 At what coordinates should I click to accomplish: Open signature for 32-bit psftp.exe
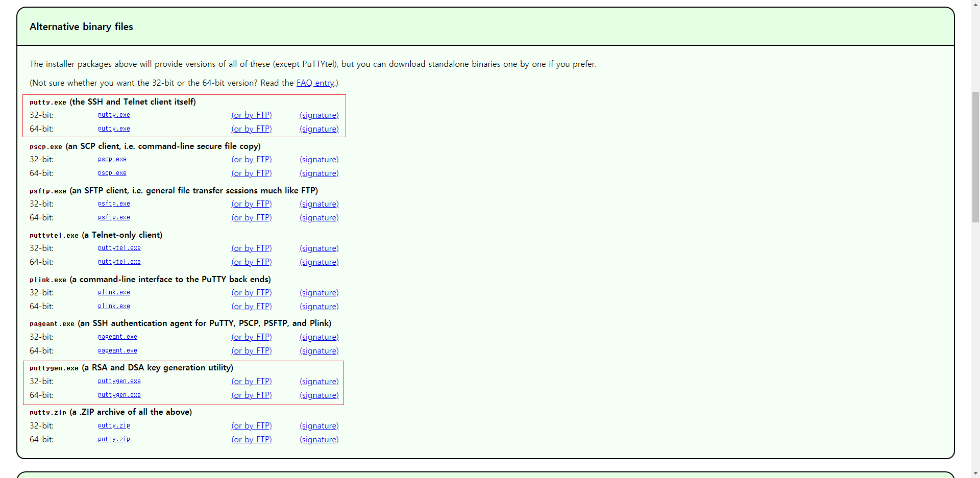[x=319, y=204]
